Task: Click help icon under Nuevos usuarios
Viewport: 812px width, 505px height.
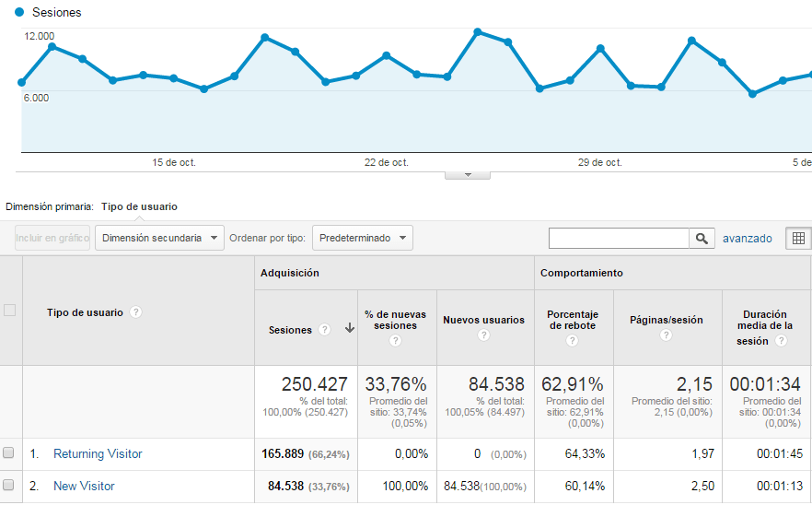Action: (x=483, y=335)
